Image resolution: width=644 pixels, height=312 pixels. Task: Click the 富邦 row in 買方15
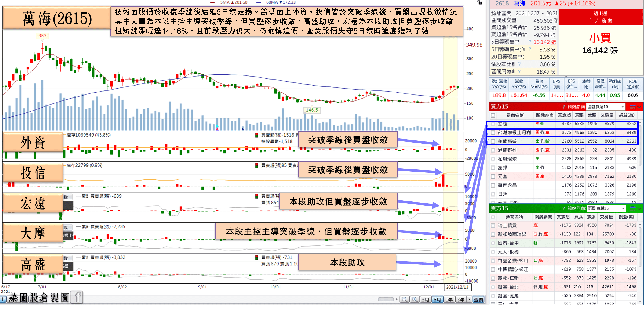[564, 168]
